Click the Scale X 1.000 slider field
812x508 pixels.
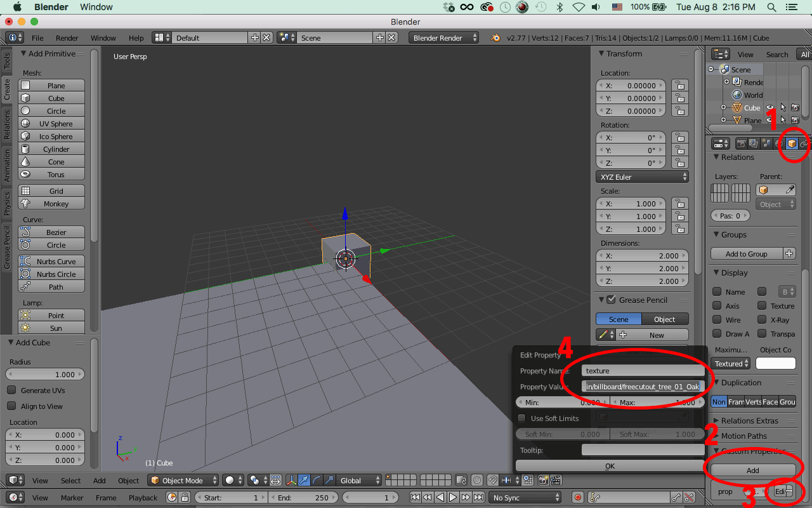631,203
